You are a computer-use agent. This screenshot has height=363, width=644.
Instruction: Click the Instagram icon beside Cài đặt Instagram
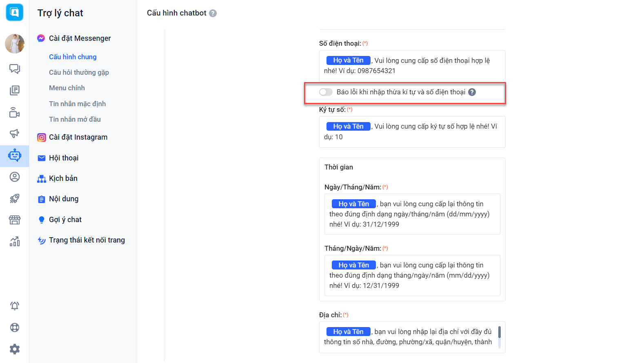[x=42, y=138]
